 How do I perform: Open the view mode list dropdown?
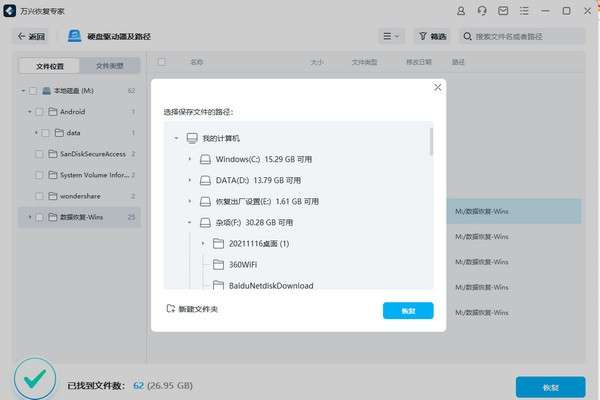coord(391,36)
